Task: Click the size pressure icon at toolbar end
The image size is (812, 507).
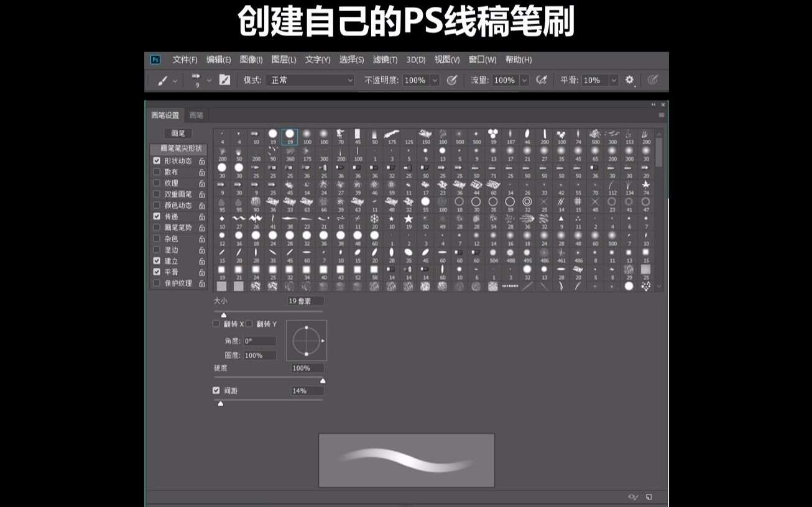Action: [652, 80]
